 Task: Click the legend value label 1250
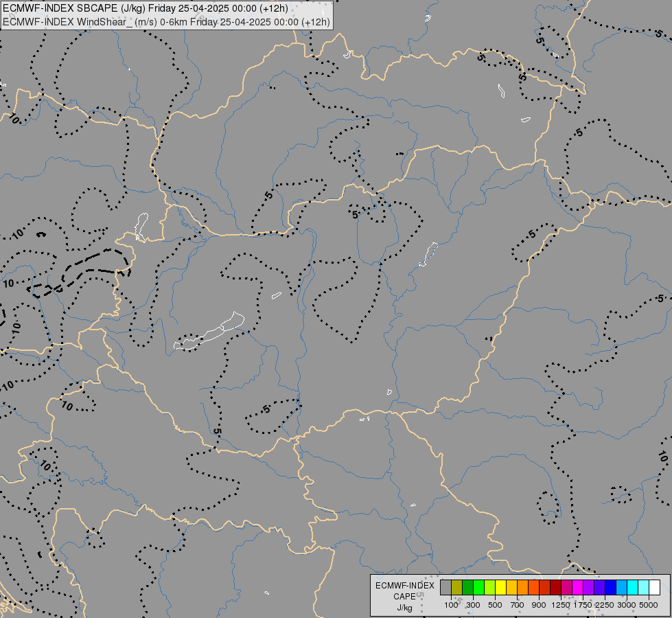(561, 605)
